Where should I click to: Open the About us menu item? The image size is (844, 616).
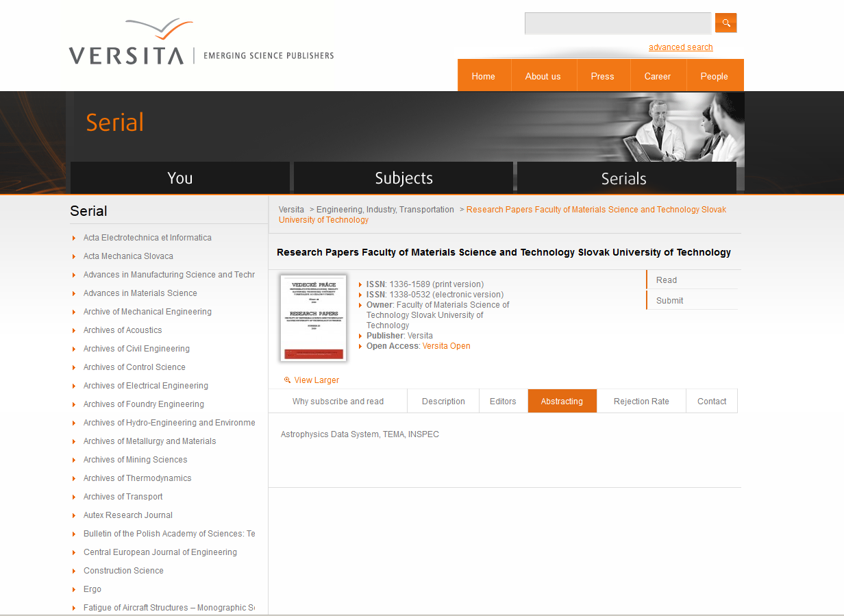click(x=543, y=76)
